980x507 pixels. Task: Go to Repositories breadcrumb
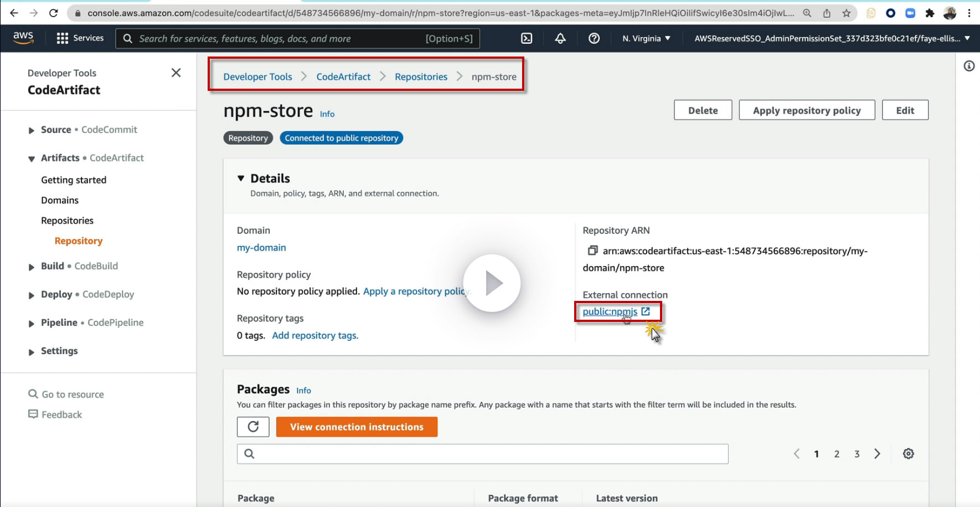coord(421,76)
